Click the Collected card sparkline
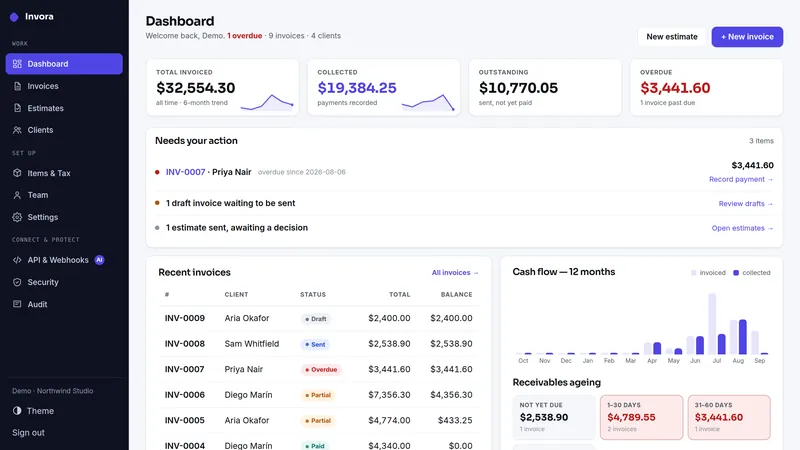This screenshot has height=450, width=800. coord(428,102)
